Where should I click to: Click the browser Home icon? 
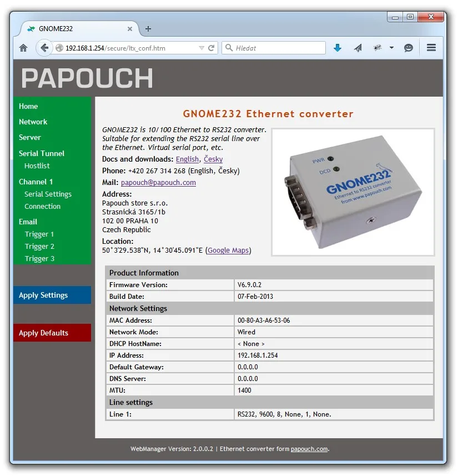23,48
